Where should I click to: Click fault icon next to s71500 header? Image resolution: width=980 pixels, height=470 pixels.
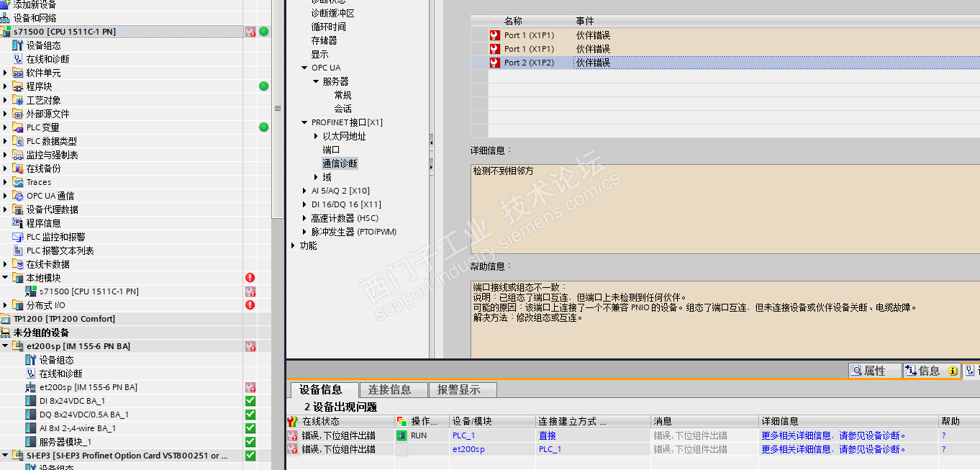(250, 32)
